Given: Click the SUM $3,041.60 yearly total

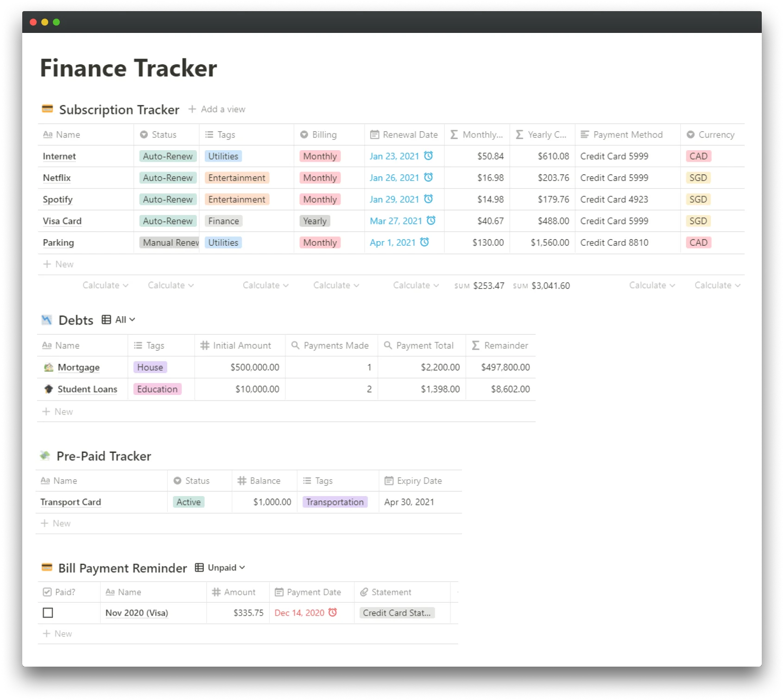Looking at the screenshot, I should [541, 286].
